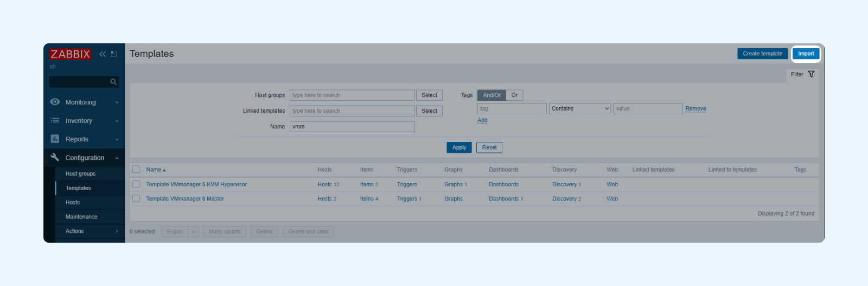Click the Name column header
The width and height of the screenshot is (868, 286).
click(154, 170)
